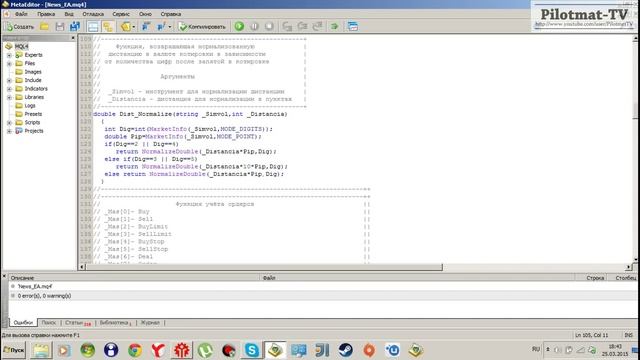Viewport: 640px width, 360px height.
Task: Expand the Indicators folder in Navigator
Action: click(x=9, y=89)
